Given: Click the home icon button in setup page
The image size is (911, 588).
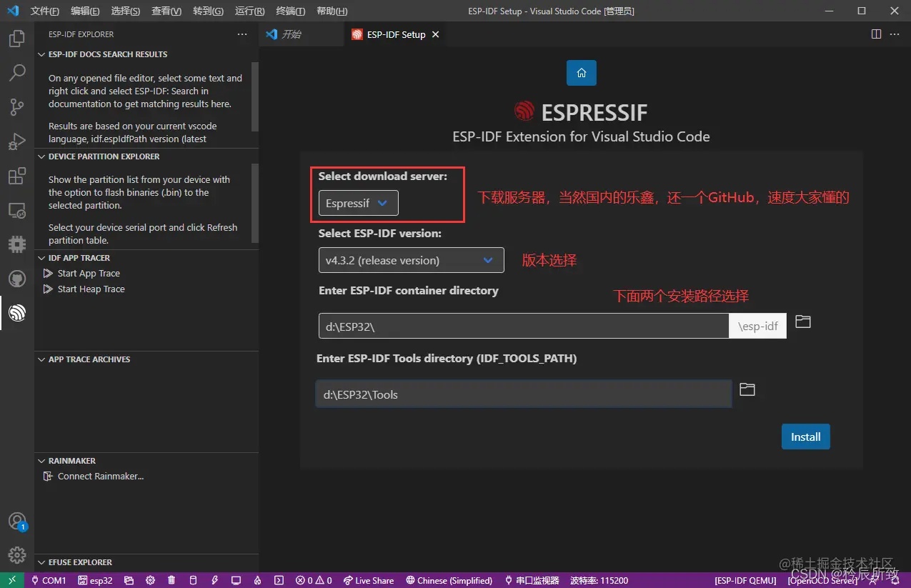Looking at the screenshot, I should tap(582, 73).
